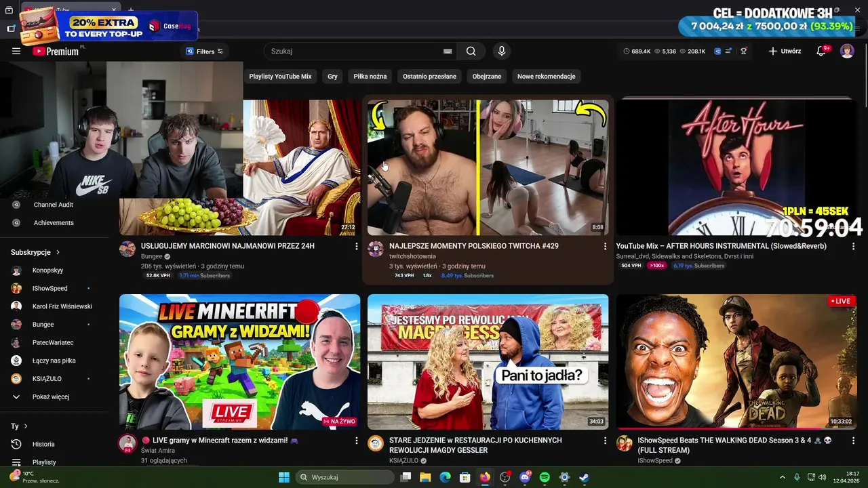Image resolution: width=868 pixels, height=488 pixels.
Task: Open Bungee channel avatar under video
Action: coord(127,249)
